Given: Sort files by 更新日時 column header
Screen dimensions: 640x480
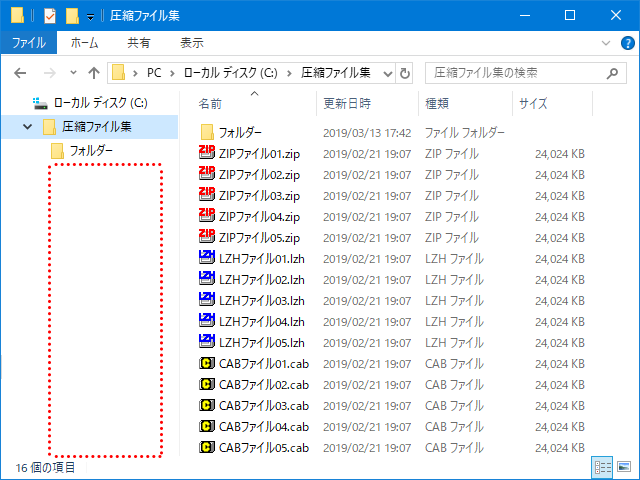Looking at the screenshot, I should pos(347,103).
